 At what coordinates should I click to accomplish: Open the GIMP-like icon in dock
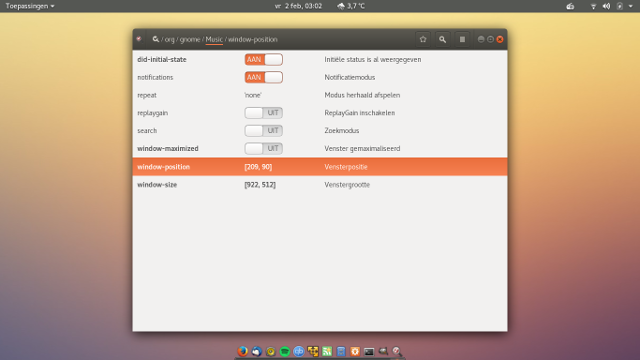pyautogui.click(x=383, y=351)
